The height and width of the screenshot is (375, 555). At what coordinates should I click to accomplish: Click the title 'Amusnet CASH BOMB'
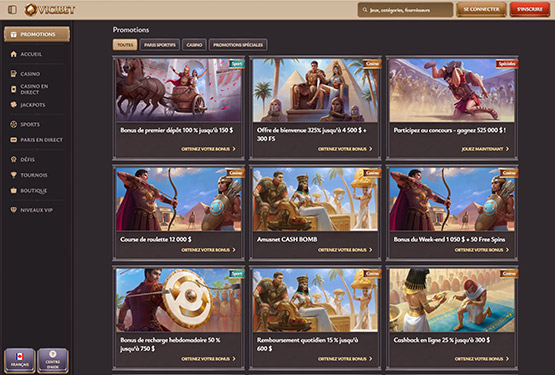(287, 239)
